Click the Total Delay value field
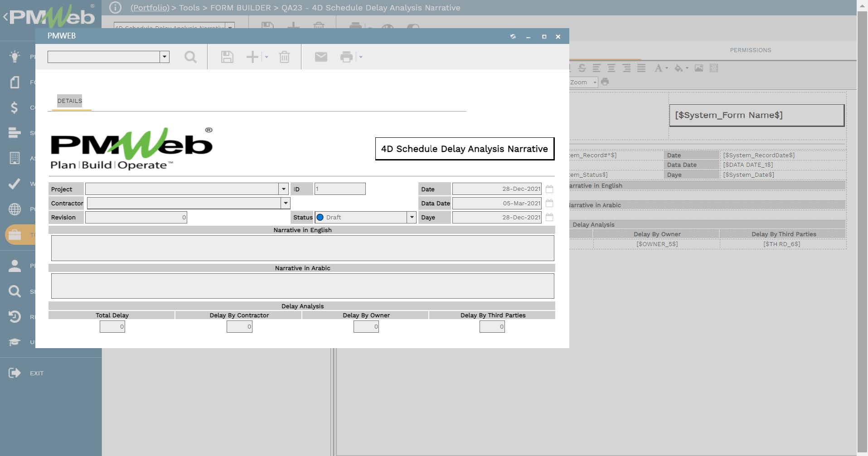This screenshot has height=456, width=868. (x=112, y=326)
